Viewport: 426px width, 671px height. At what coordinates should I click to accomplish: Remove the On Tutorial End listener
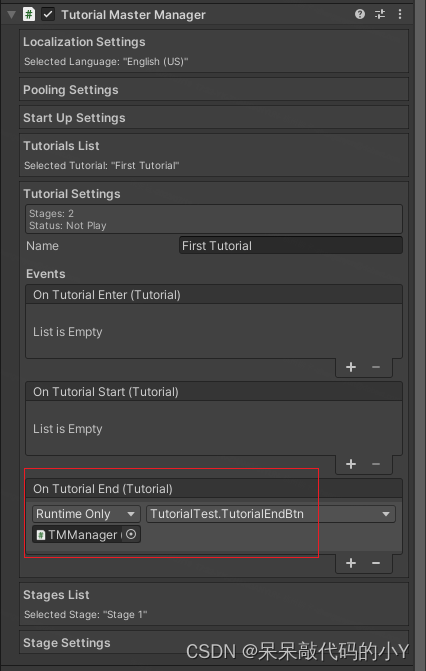[x=376, y=563]
